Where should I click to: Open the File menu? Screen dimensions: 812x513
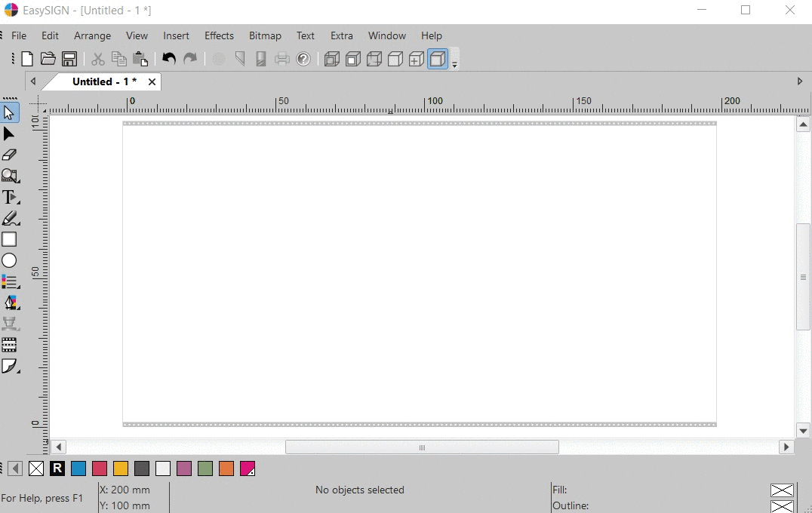(19, 35)
